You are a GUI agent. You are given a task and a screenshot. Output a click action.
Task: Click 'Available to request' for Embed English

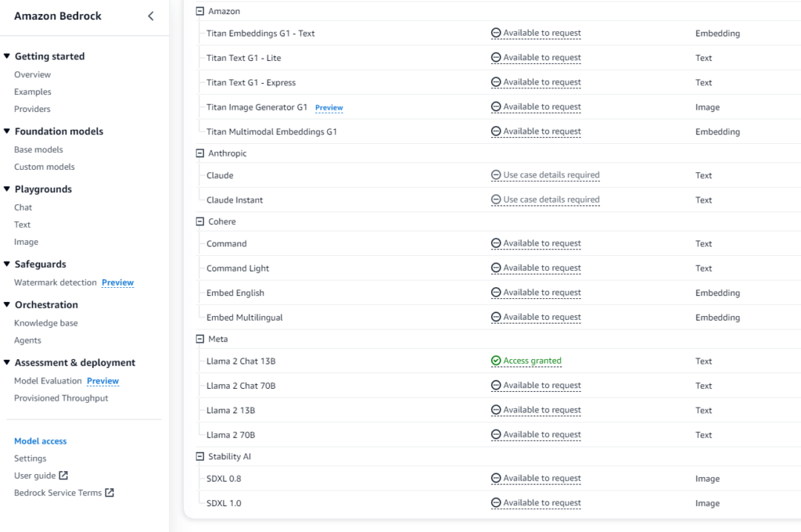point(542,293)
